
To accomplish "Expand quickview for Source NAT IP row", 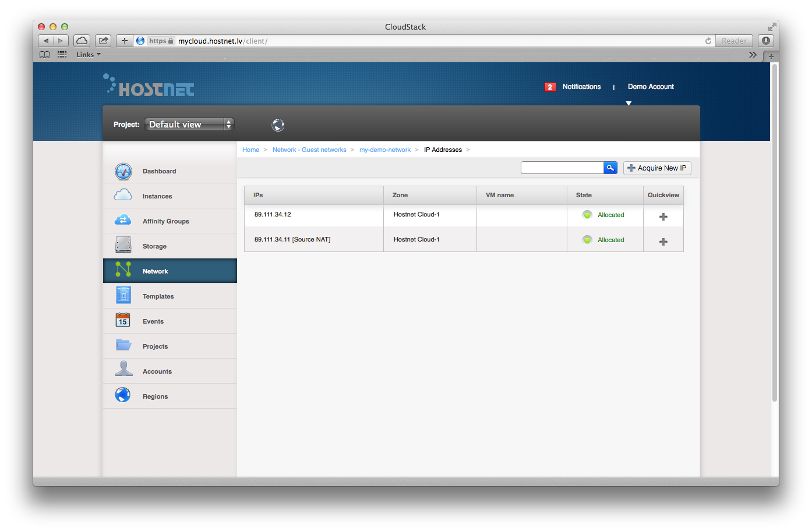I will [x=663, y=242].
